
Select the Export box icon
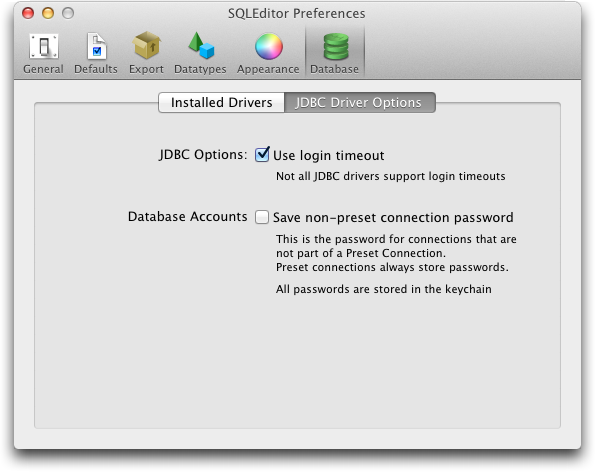(146, 46)
